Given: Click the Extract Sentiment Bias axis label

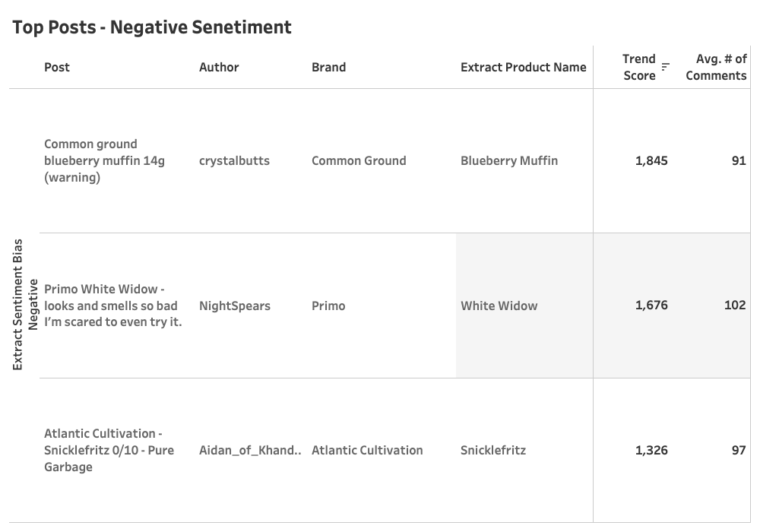Looking at the screenshot, I should [x=17, y=305].
